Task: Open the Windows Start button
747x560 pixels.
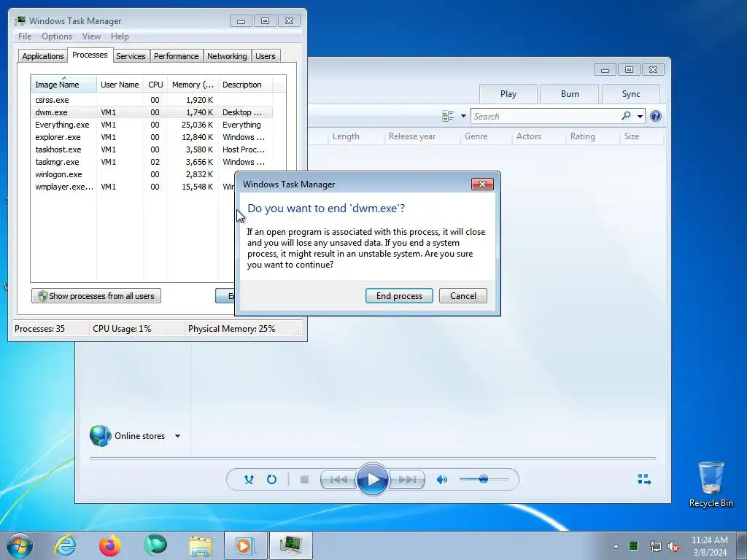Action: [x=20, y=545]
